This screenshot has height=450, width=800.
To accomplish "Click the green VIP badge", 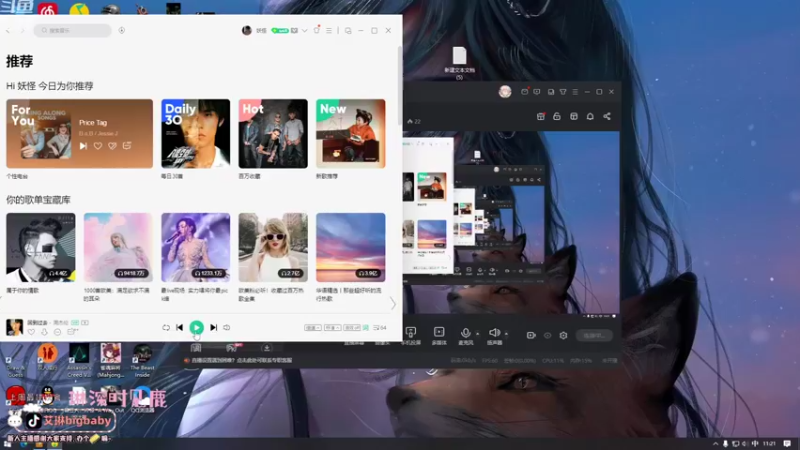I will point(280,31).
